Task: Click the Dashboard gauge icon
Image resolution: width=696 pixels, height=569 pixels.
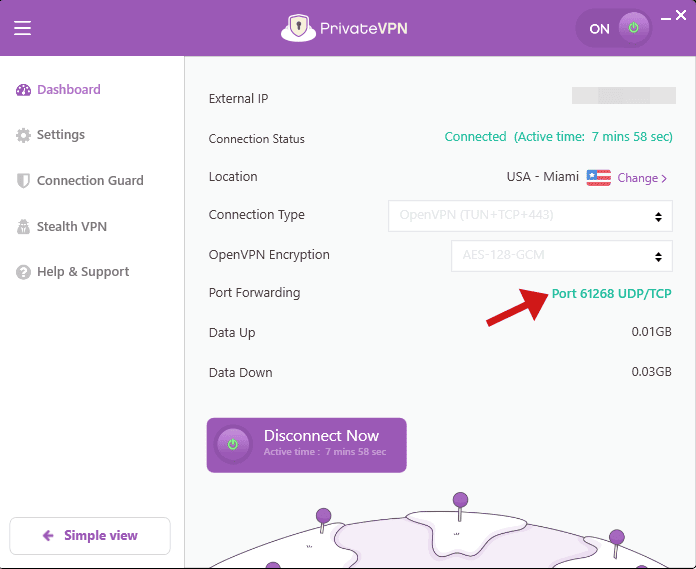Action: tap(24, 90)
